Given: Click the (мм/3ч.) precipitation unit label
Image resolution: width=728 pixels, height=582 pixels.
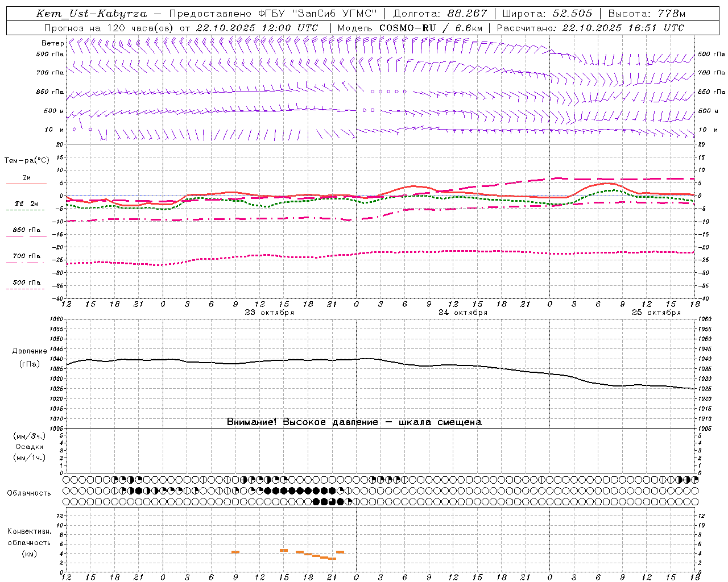Looking at the screenshot, I should tap(30, 436).
